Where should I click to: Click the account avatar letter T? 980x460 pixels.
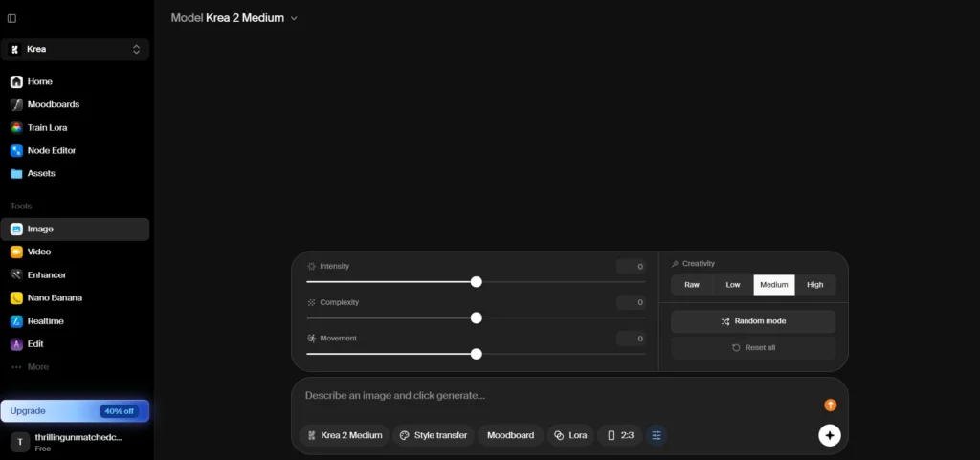tap(20, 443)
